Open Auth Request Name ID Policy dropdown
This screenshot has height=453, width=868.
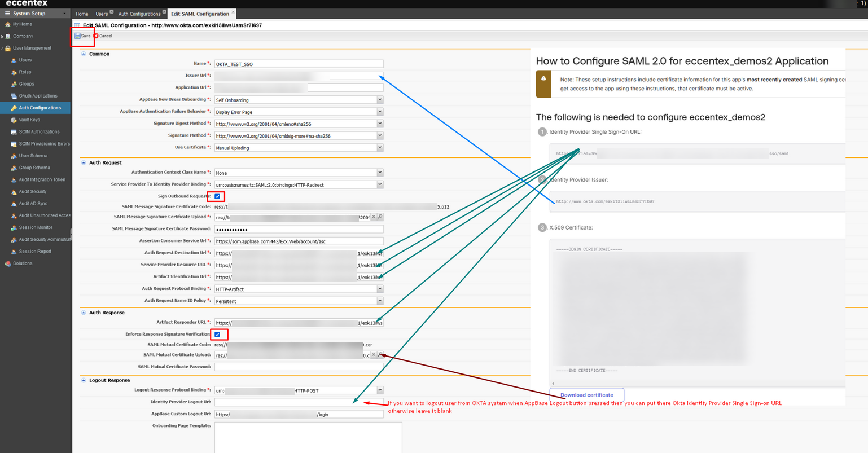click(x=380, y=301)
